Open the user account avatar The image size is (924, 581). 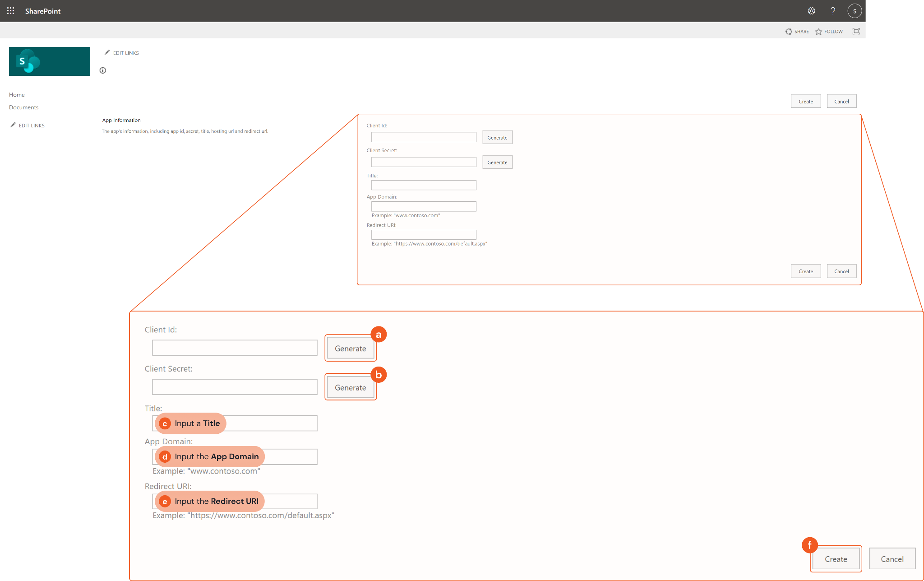(855, 11)
